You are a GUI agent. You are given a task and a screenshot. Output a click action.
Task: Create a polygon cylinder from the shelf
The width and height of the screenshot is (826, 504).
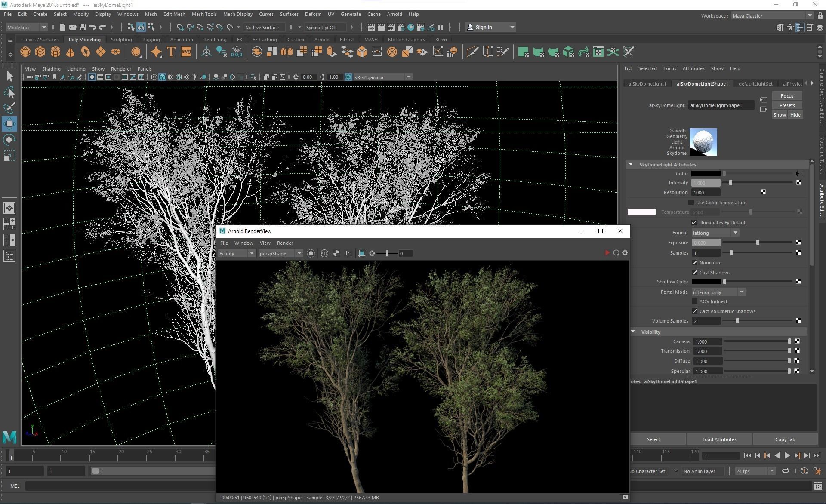[55, 52]
